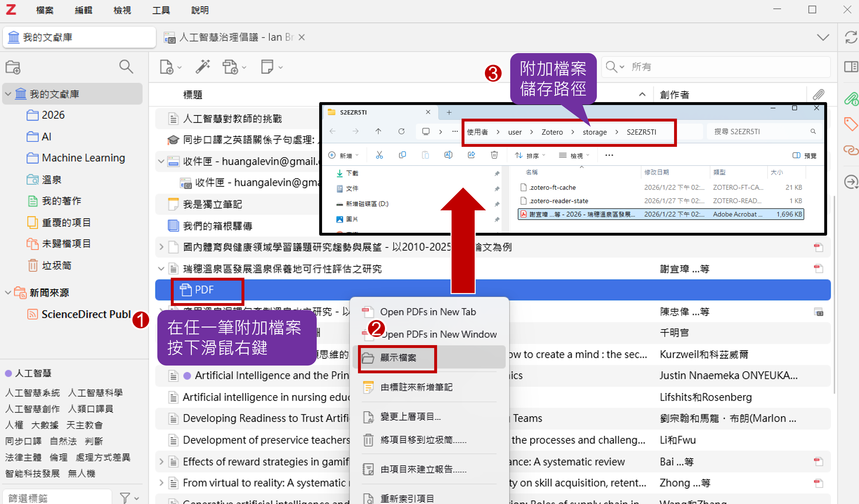The height and width of the screenshot is (504, 859).
Task: Open the Machine Learning collection
Action: point(83,158)
